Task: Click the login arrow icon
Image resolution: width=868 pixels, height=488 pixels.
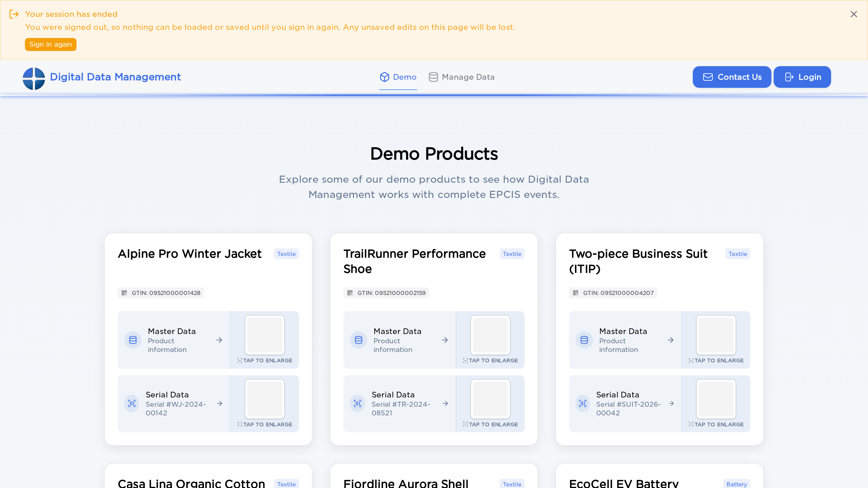Action: 789,77
